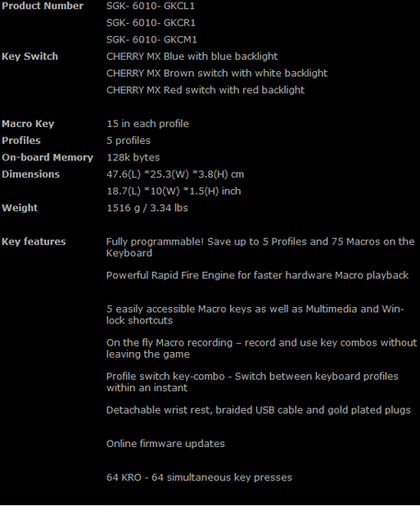This screenshot has width=420, height=506.
Task: Click the Online firmware updates text
Action: click(x=166, y=443)
